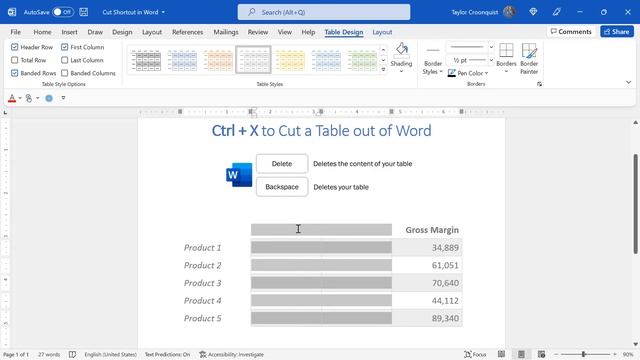Uncheck the Header Row checkbox
Image resolution: width=640 pixels, height=360 pixels.
point(15,47)
